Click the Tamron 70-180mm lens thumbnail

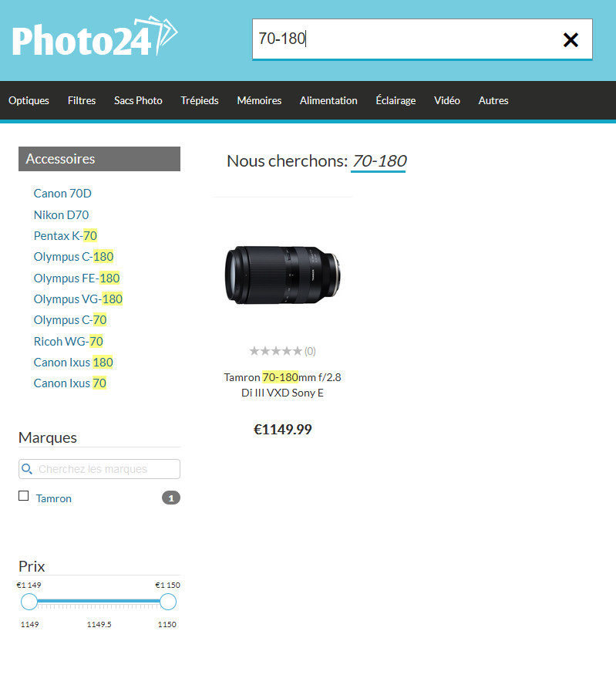283,275
